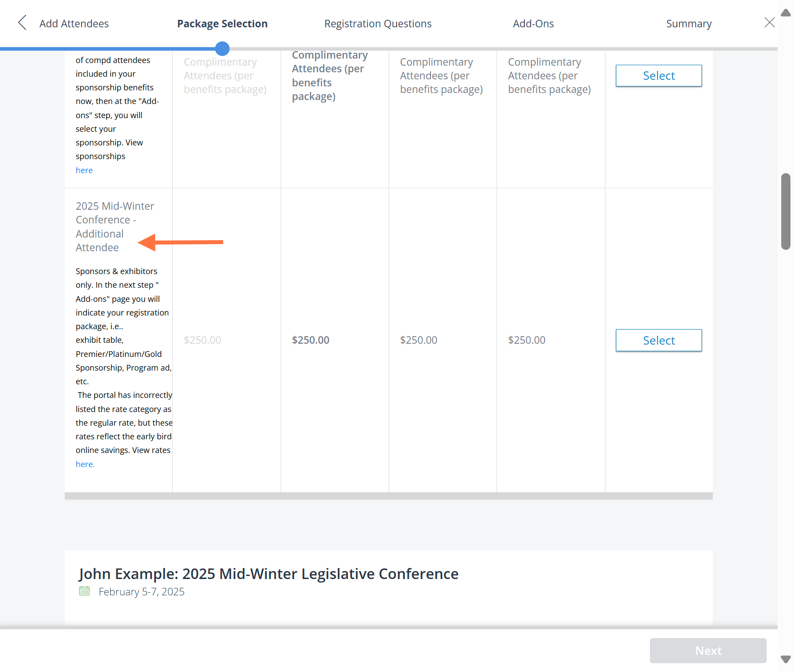This screenshot has width=794, height=672.
Task: Open the Package Selection step
Action: (223, 24)
